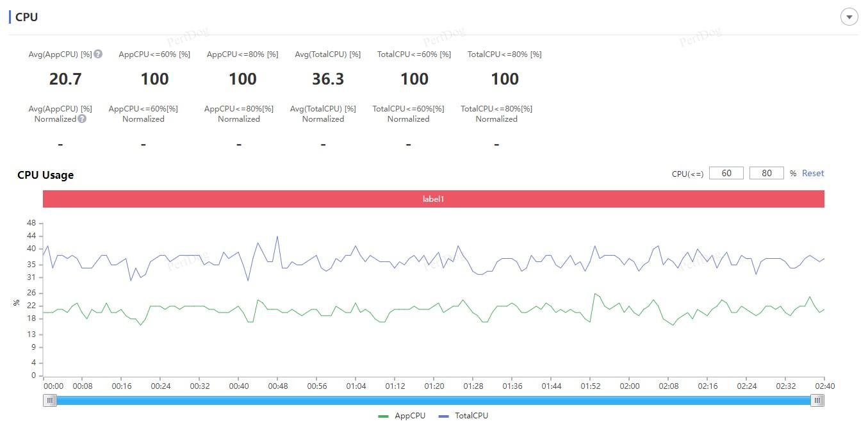The image size is (868, 444).
Task: Focus the CPU threshold field showing 80
Action: (766, 174)
